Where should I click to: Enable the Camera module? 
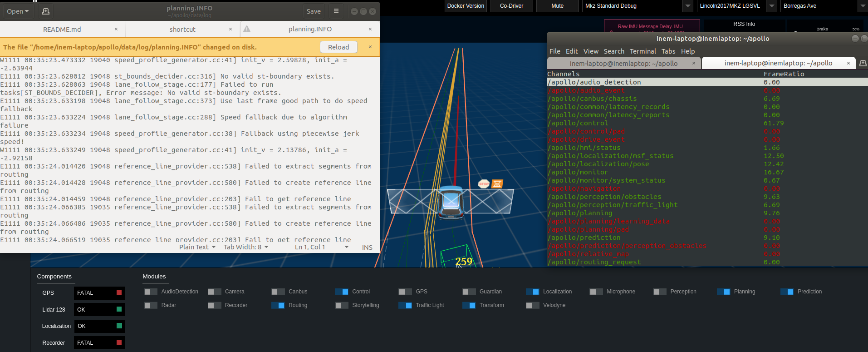214,292
